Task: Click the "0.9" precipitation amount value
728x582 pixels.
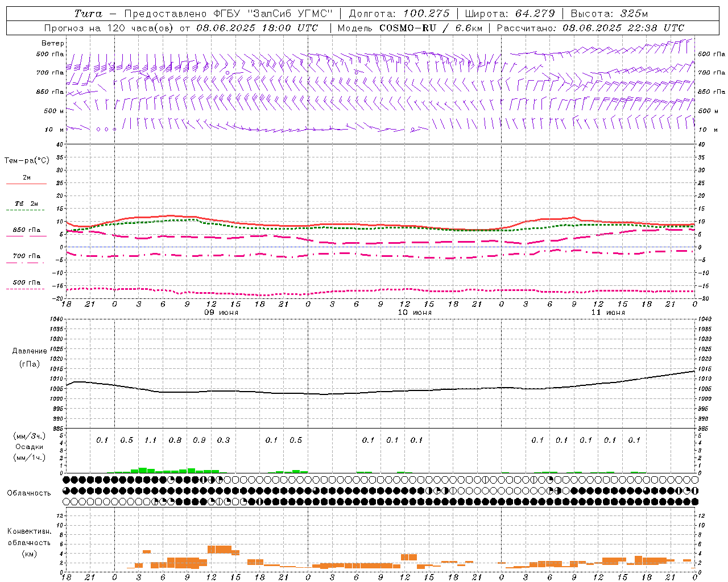Action: click(199, 440)
